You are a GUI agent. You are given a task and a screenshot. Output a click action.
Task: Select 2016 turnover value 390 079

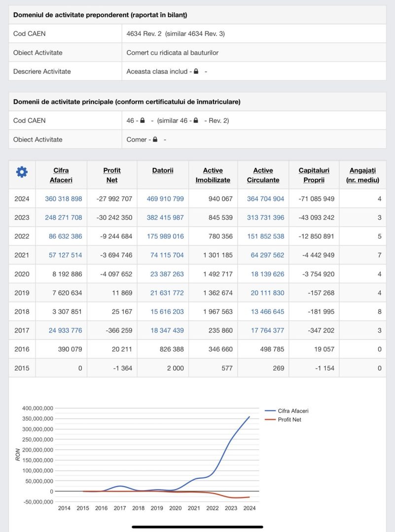[x=70, y=349]
